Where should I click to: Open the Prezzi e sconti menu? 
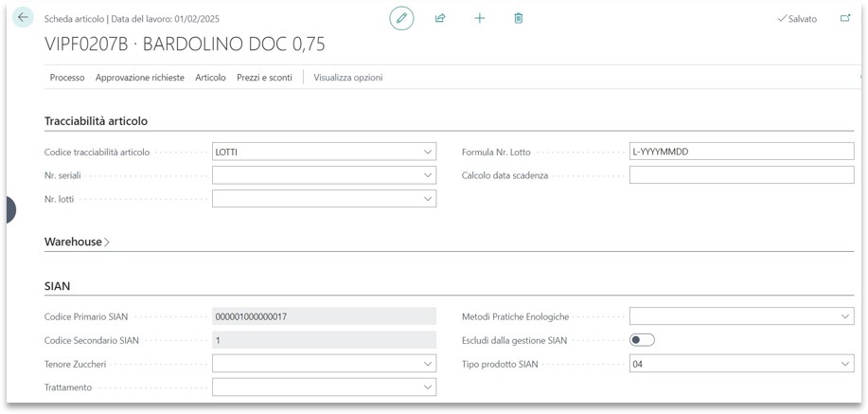264,78
